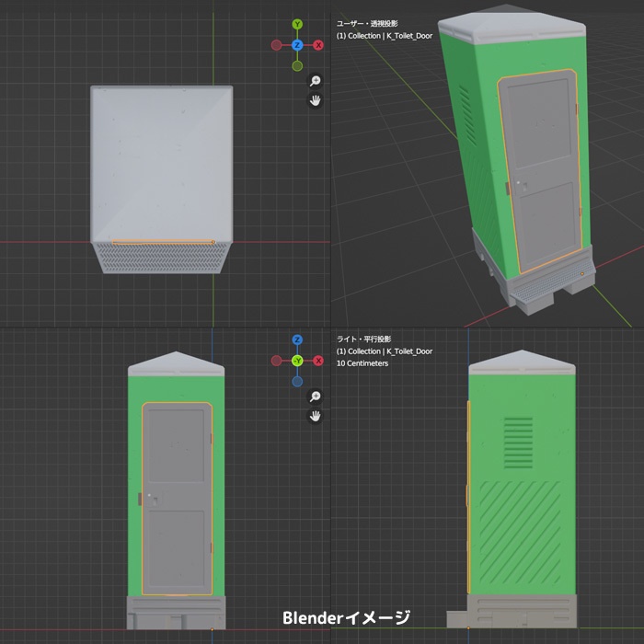Viewport: 644px width, 644px height.
Task: Click blue Z axis on front-view gizmo
Action: pos(297,339)
